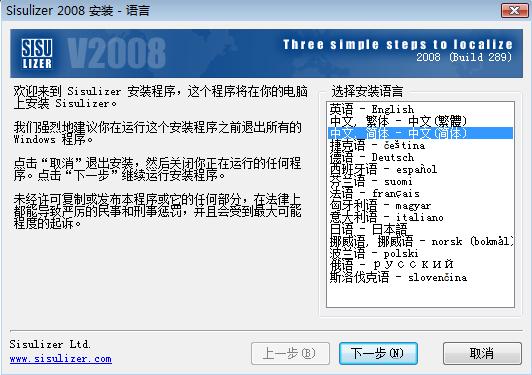The image size is (532, 375).
Task: Click the 取消 cancel button
Action: point(482,353)
